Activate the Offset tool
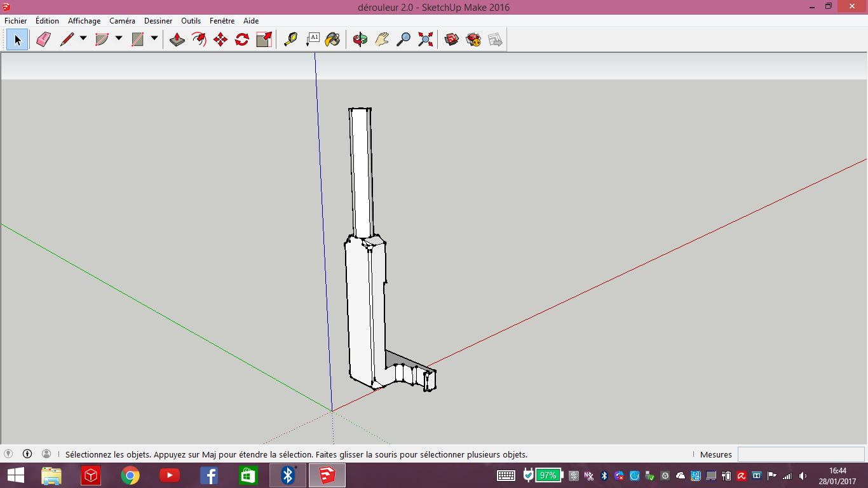 [199, 40]
